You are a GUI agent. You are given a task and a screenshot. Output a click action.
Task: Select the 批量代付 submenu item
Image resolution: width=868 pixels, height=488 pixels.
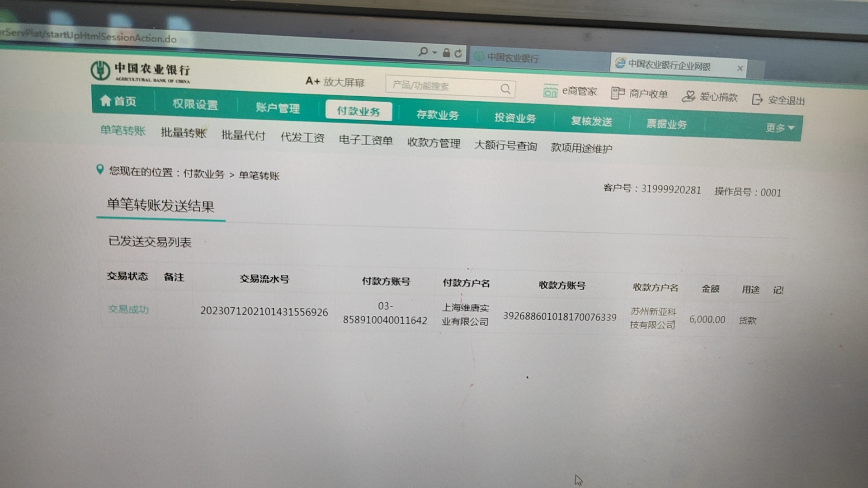tap(243, 135)
